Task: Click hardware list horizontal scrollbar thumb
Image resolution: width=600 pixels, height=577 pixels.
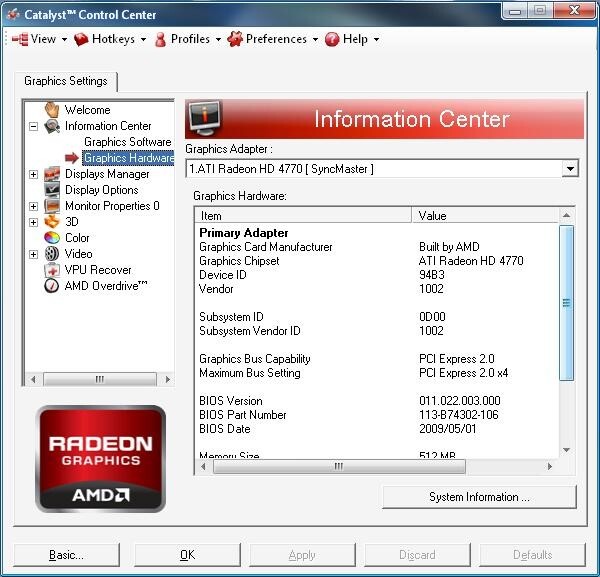Action: pos(339,466)
